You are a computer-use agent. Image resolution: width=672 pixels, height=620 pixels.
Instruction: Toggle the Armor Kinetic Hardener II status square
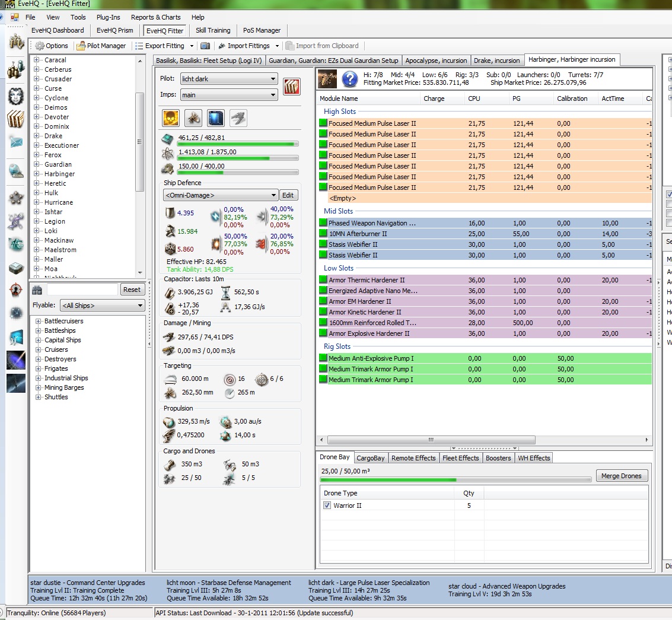323,311
